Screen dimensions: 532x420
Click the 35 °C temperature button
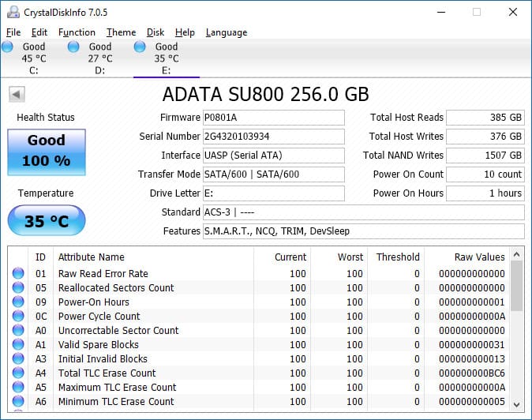coord(47,220)
